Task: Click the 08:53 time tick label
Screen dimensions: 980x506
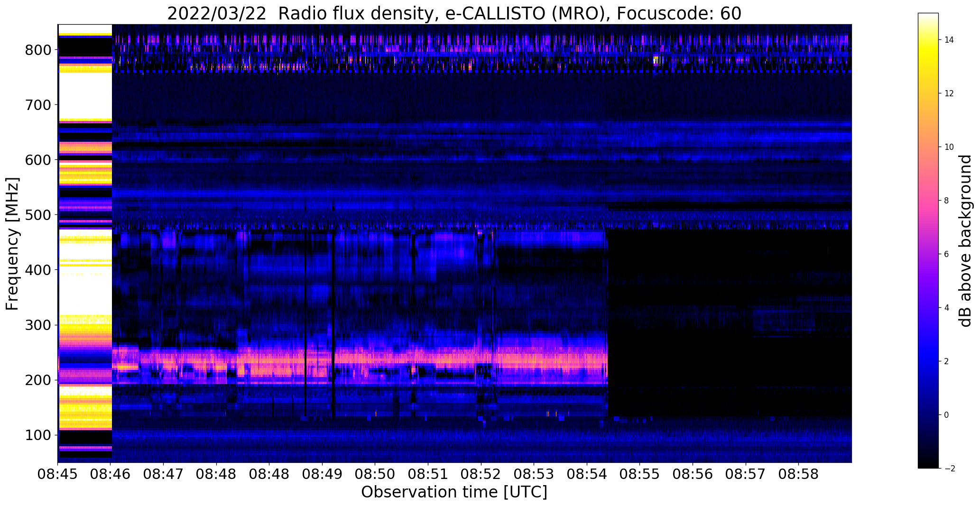Action: tap(534, 474)
